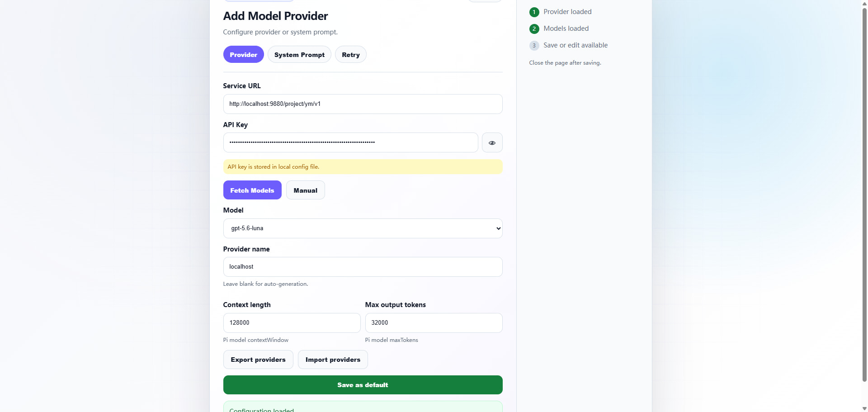Open the Model dropdown showing gpt-5.6-luna
This screenshot has height=412, width=868.
[x=363, y=228]
